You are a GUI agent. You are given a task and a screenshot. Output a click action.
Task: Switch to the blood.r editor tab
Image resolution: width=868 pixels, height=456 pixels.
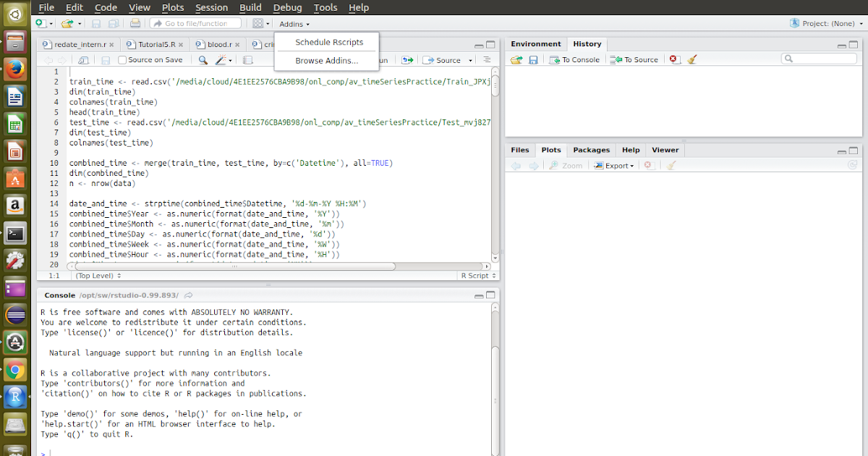coord(217,43)
